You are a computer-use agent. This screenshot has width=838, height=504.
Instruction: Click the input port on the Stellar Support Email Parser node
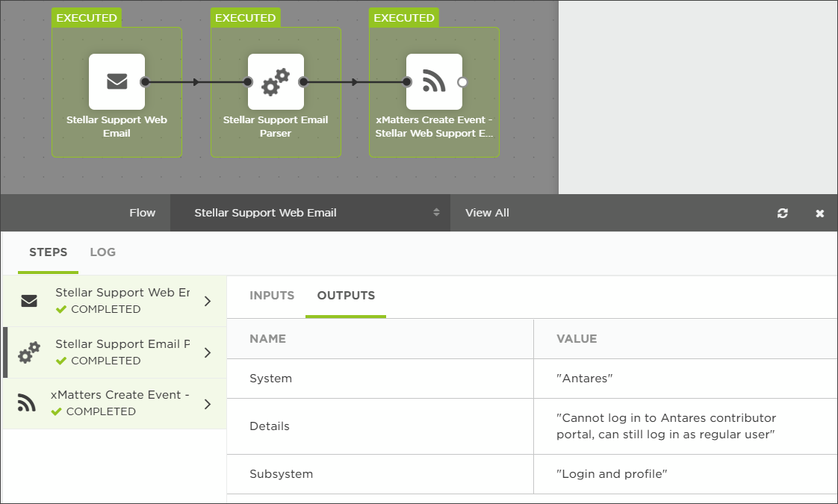247,82
